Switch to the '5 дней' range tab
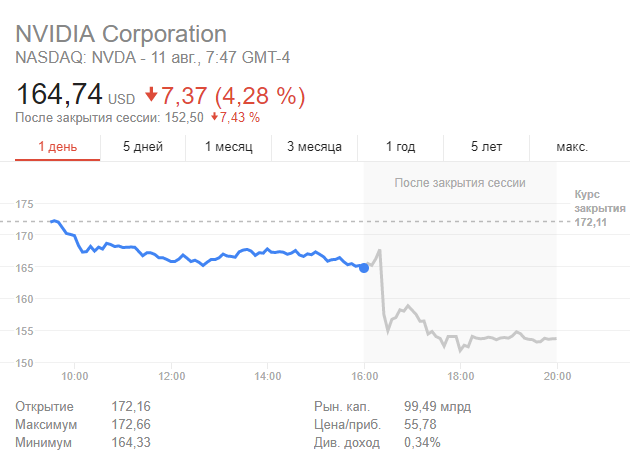The height and width of the screenshot is (476, 630). coord(143,147)
